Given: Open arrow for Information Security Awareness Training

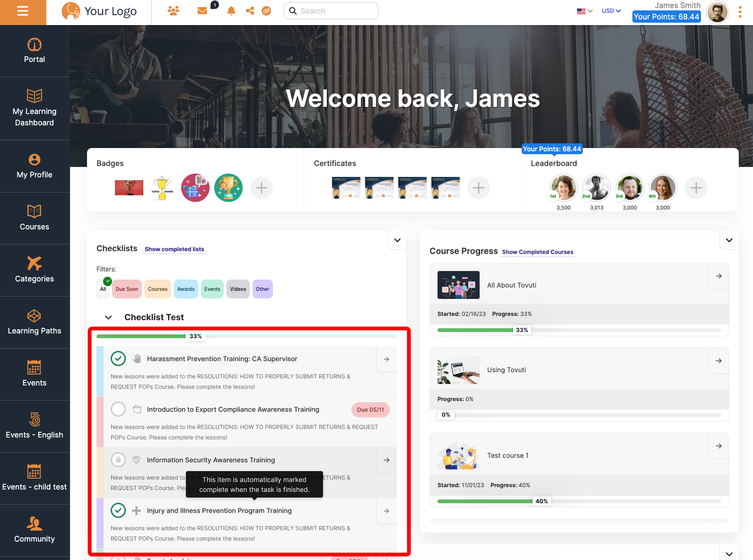Looking at the screenshot, I should coord(386,460).
